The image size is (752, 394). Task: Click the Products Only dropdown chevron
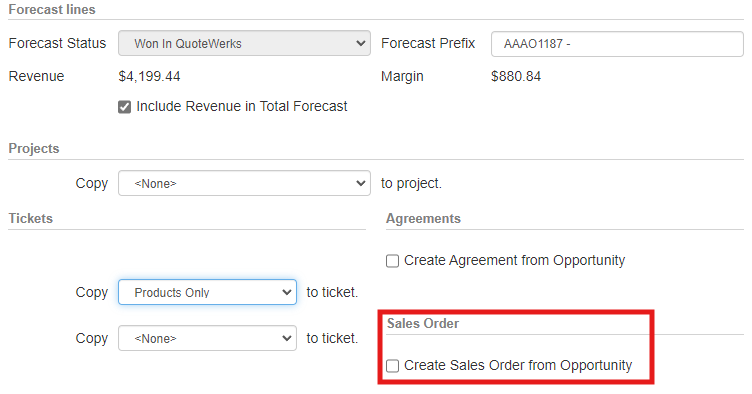click(x=287, y=292)
